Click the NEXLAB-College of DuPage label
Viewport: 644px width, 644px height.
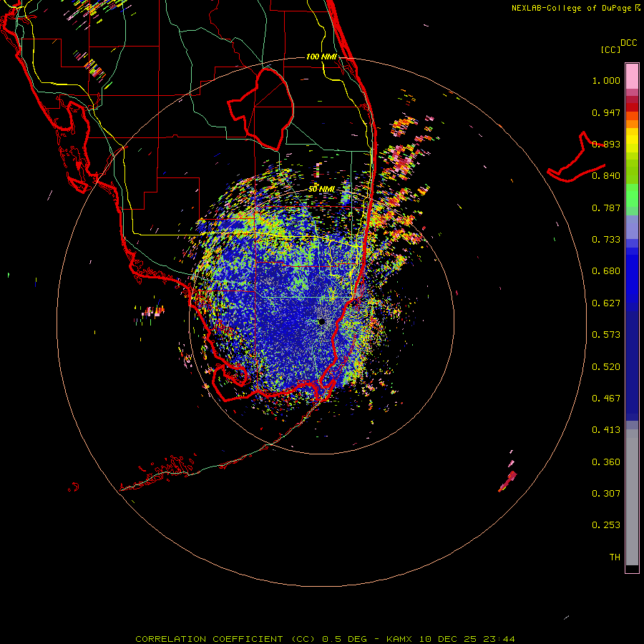571,8
